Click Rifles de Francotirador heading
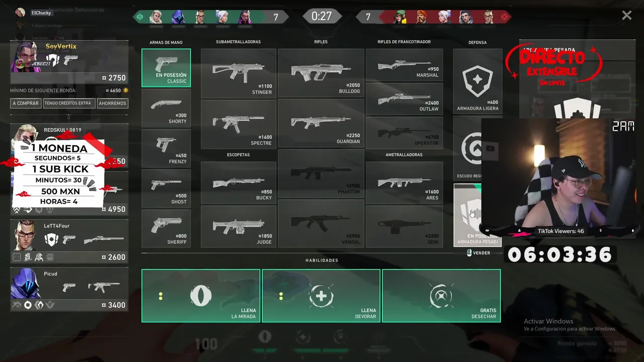The height and width of the screenshot is (362, 644). (404, 42)
